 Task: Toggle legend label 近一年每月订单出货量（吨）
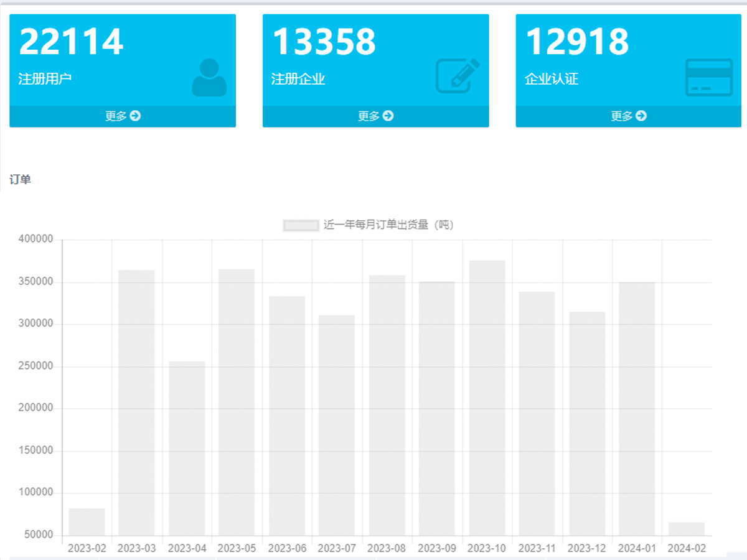point(388,225)
